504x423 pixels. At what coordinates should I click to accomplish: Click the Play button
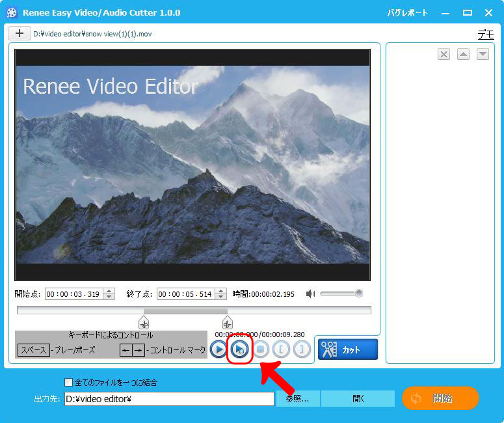coord(219,349)
